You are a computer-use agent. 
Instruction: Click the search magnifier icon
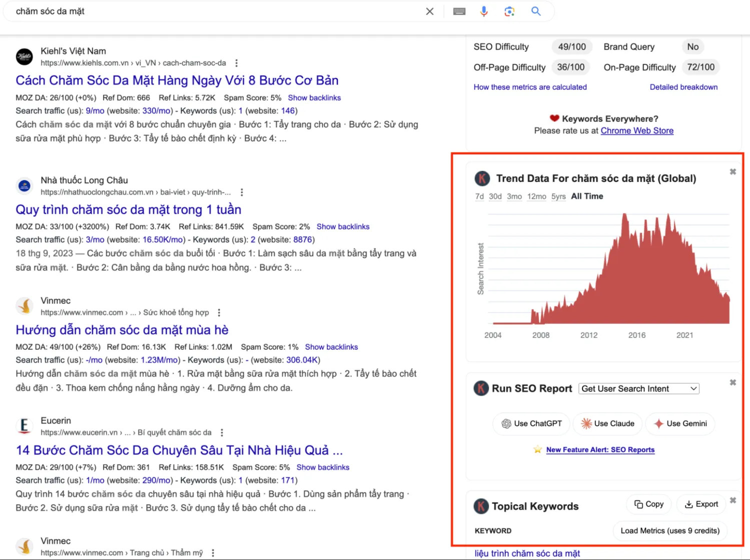pyautogui.click(x=536, y=11)
